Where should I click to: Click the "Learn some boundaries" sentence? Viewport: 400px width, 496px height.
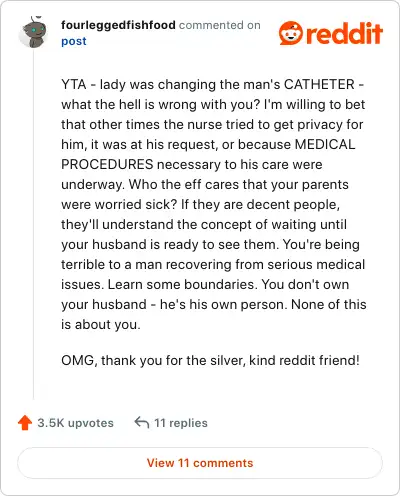pyautogui.click(x=183, y=284)
